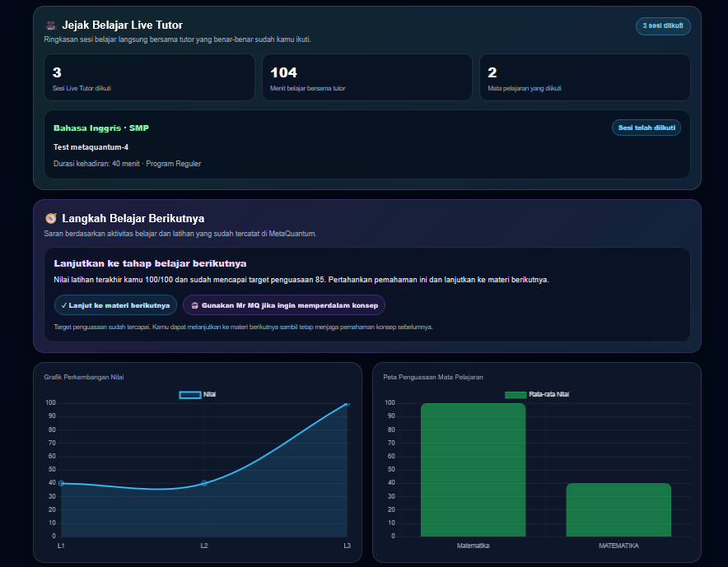
Task: Click the tall Matematika bar in bar chart
Action: coord(473,470)
